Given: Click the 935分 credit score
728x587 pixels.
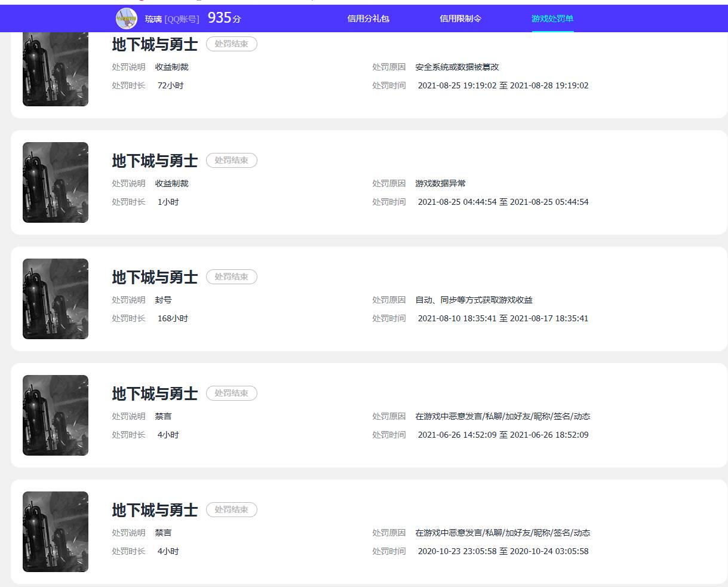Looking at the screenshot, I should 224,19.
